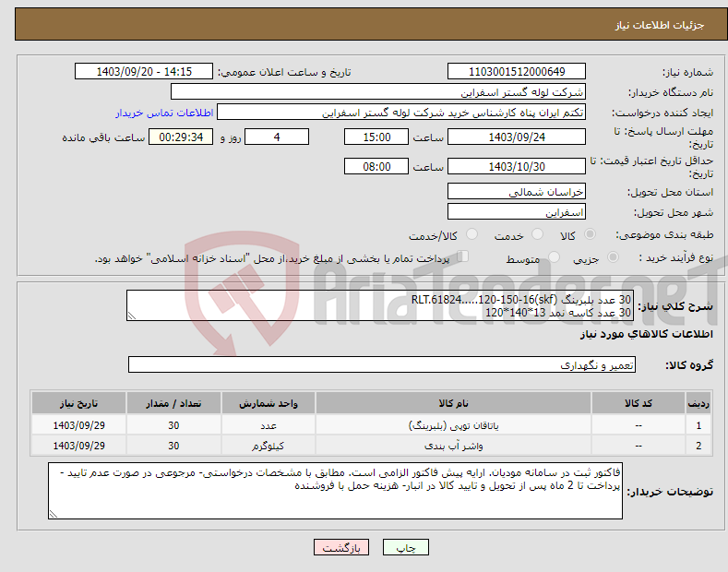Click the اطلاعات کالاهای مورد نیاز section heading
Image resolution: width=728 pixels, height=572 pixels.
click(x=646, y=334)
